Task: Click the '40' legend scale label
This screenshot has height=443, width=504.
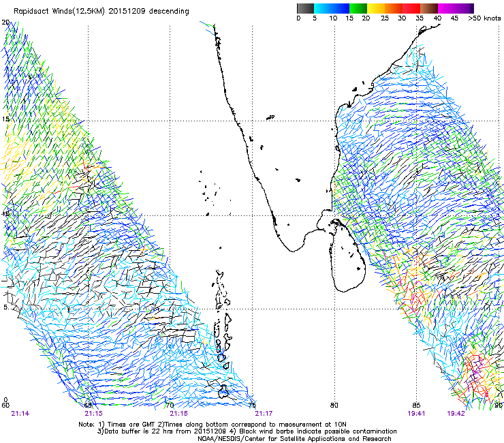Action: (437, 18)
